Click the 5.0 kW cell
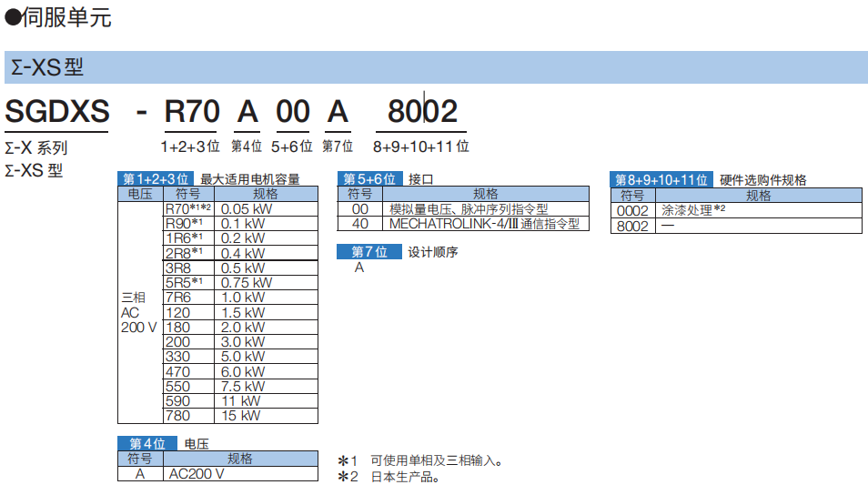This screenshot has width=868, height=495. 267,357
